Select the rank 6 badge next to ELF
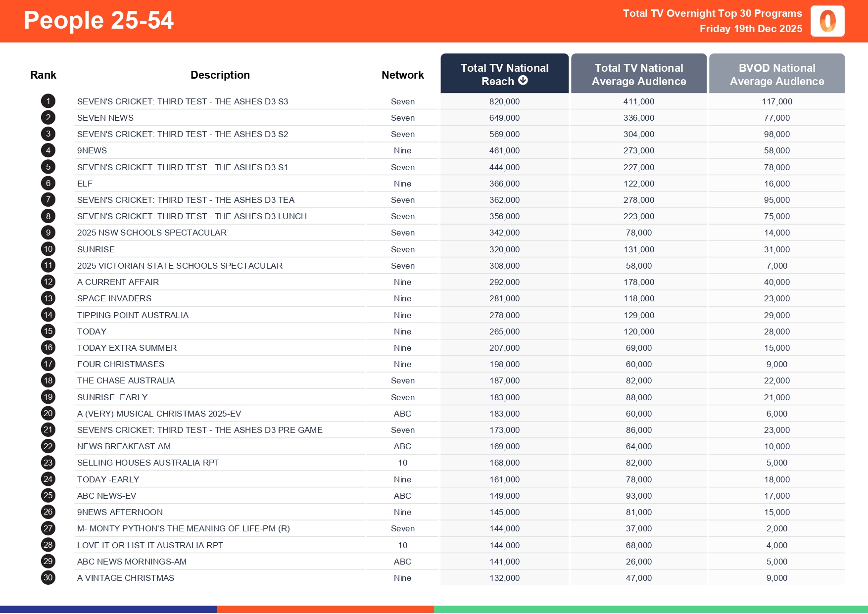 pyautogui.click(x=48, y=183)
